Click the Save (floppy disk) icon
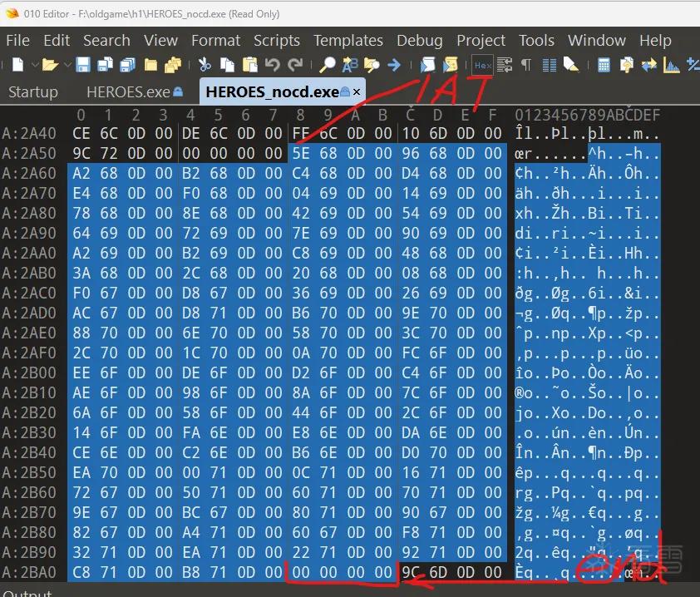 pos(83,65)
